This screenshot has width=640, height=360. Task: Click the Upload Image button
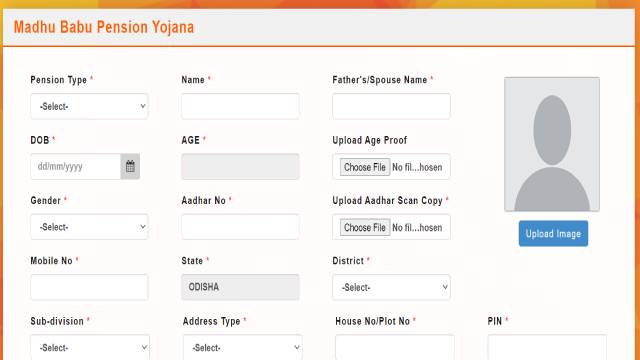[553, 233]
